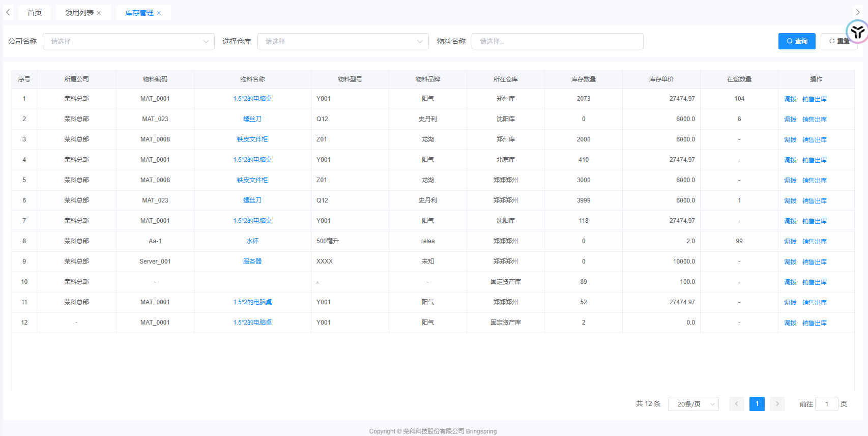Click the 查询 search button
The height and width of the screenshot is (436, 868).
[796, 41]
